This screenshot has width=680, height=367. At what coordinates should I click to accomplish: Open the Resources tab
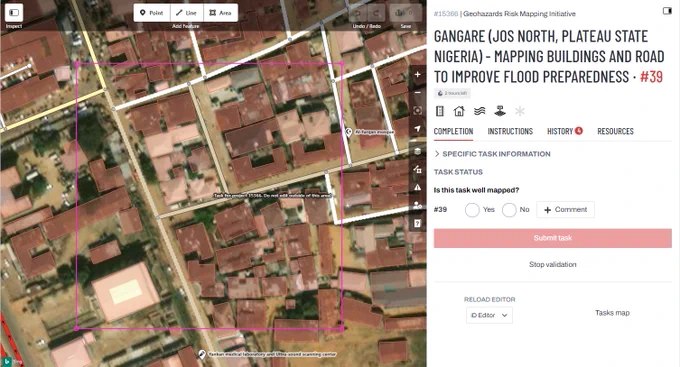[x=615, y=131]
